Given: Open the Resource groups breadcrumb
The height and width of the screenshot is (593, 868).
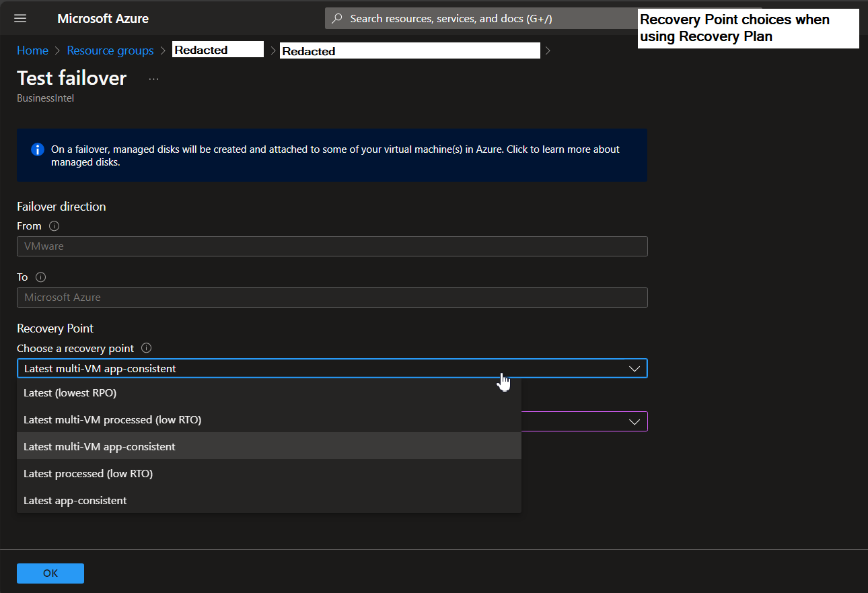Looking at the screenshot, I should pos(110,50).
